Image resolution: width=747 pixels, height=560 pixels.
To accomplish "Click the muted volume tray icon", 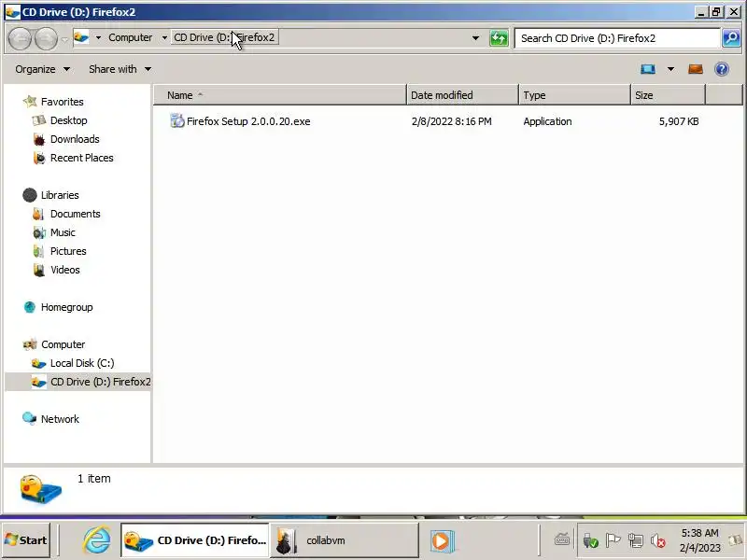I will [658, 540].
